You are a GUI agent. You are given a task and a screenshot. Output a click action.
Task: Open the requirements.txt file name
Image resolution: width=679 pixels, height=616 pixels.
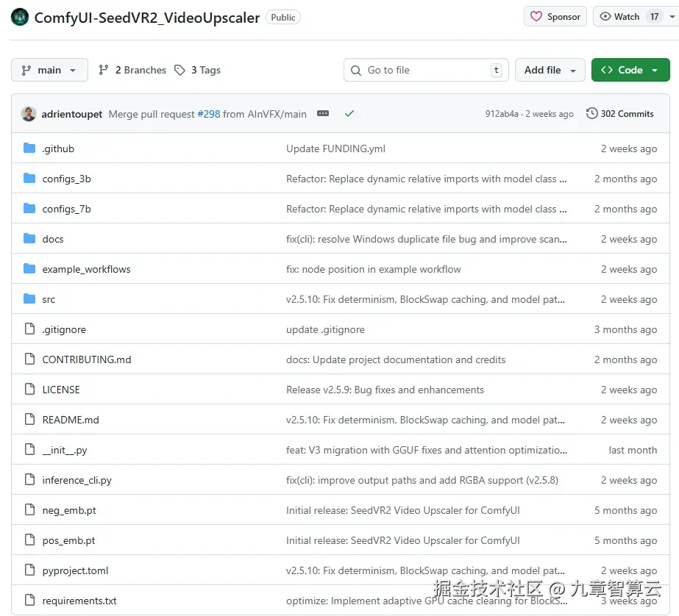click(79, 601)
